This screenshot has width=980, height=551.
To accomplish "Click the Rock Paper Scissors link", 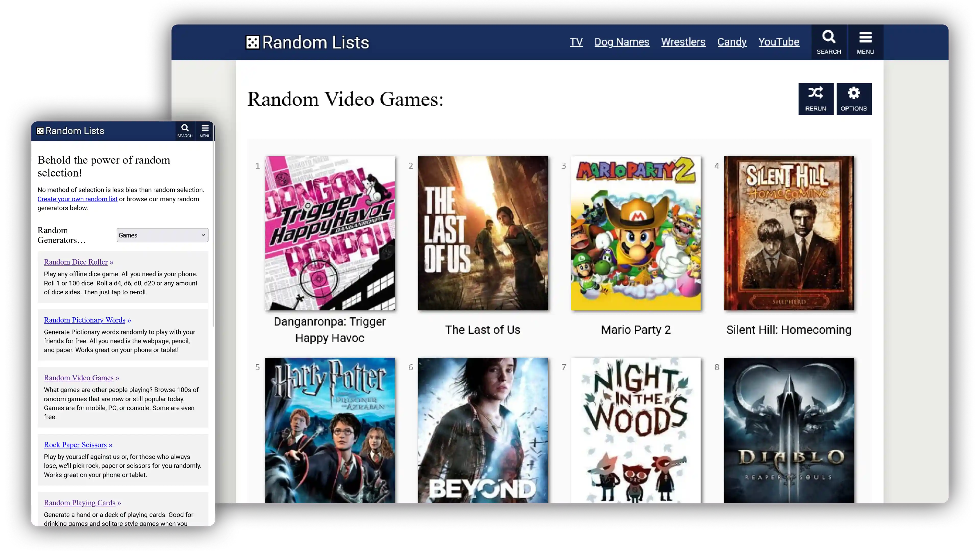I will coord(75,445).
